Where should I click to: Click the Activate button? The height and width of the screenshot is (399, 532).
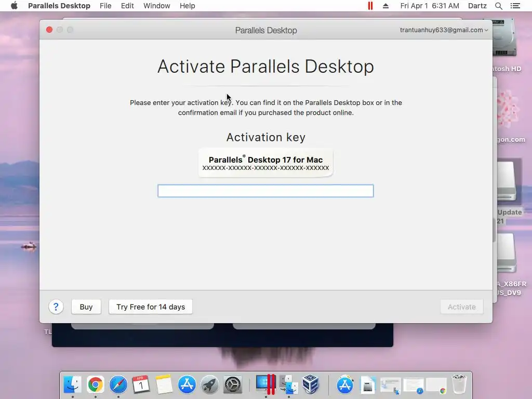click(x=462, y=307)
